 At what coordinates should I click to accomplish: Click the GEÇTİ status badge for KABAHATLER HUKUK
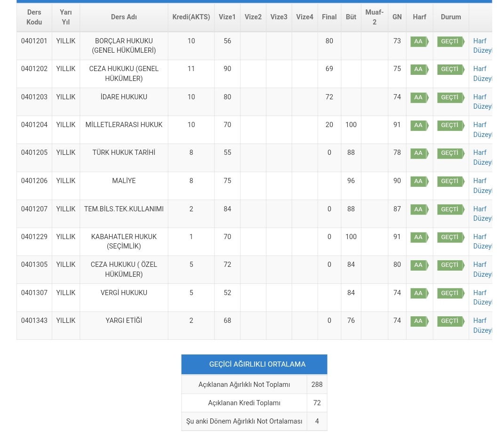click(451, 237)
